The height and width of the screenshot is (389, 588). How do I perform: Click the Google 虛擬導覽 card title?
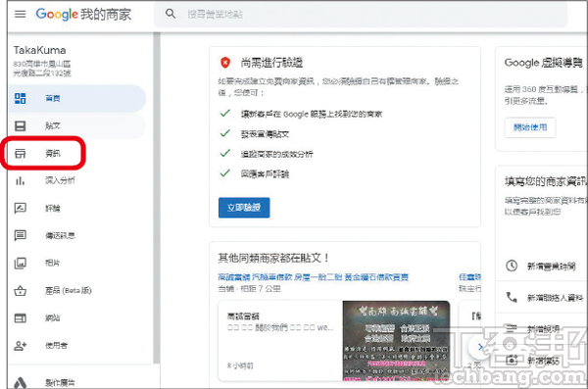click(x=543, y=63)
